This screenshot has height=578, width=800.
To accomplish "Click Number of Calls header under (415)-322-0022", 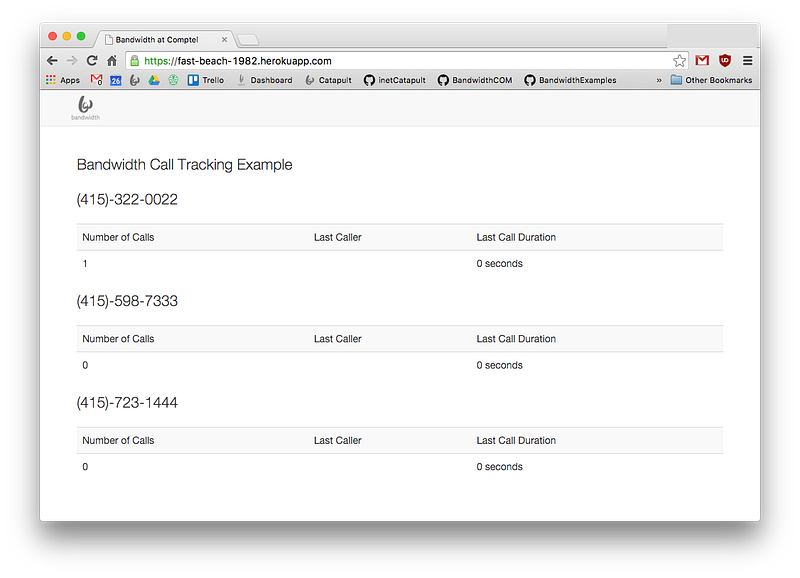I will coord(118,237).
